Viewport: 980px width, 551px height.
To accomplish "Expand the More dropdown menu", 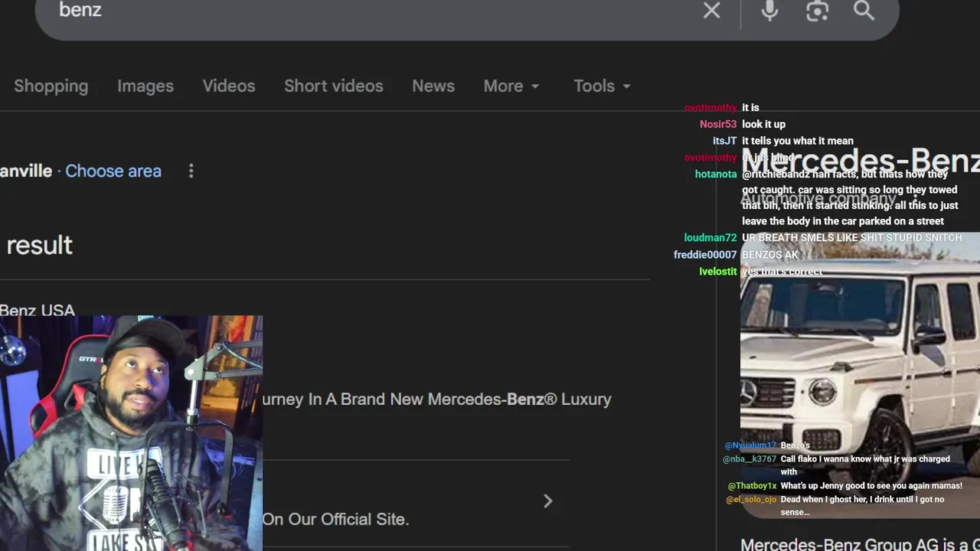I will (x=511, y=86).
